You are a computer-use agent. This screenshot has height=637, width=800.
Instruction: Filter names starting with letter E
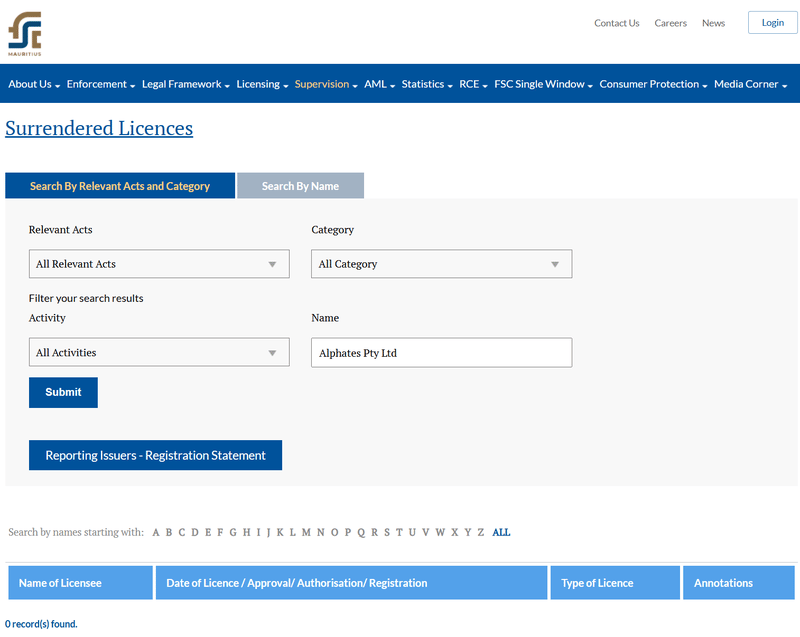pyautogui.click(x=208, y=532)
